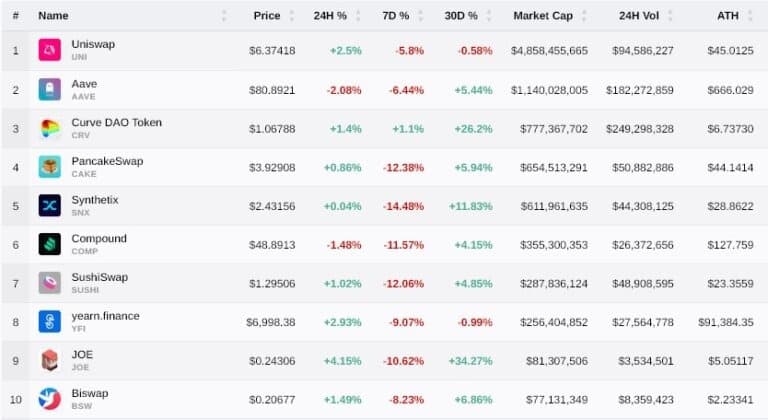Open the JOE coin name link
This screenshot has width=768, height=420.
[82, 354]
